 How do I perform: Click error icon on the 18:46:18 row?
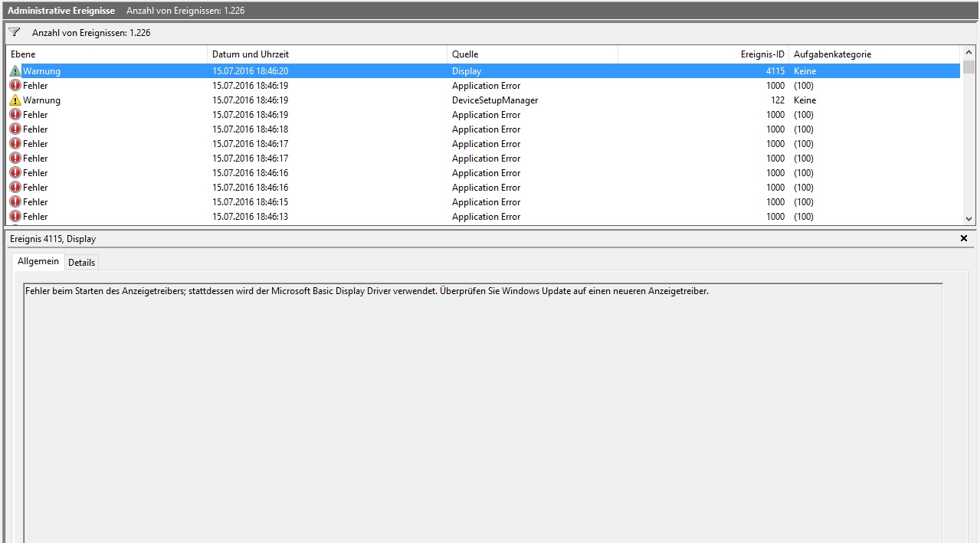pyautogui.click(x=15, y=129)
